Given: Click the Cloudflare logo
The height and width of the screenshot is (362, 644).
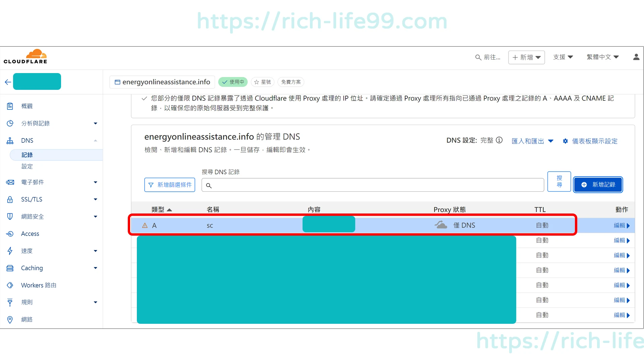Looking at the screenshot, I should point(25,57).
